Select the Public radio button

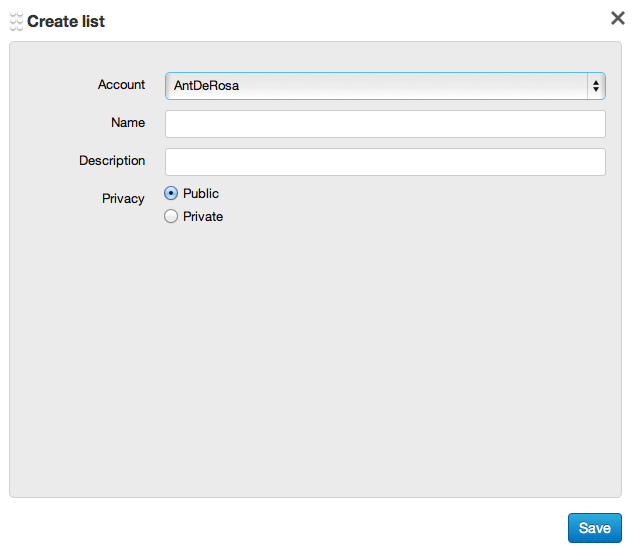(171, 194)
